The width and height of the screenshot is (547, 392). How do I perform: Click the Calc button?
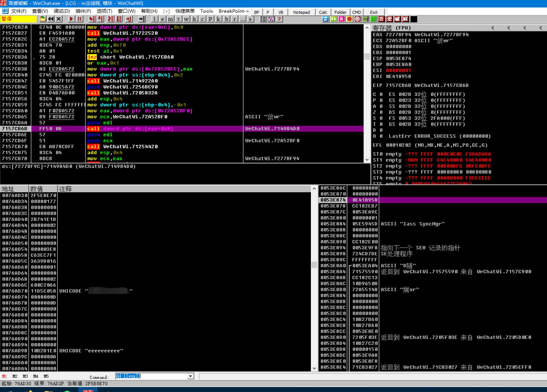(x=323, y=12)
